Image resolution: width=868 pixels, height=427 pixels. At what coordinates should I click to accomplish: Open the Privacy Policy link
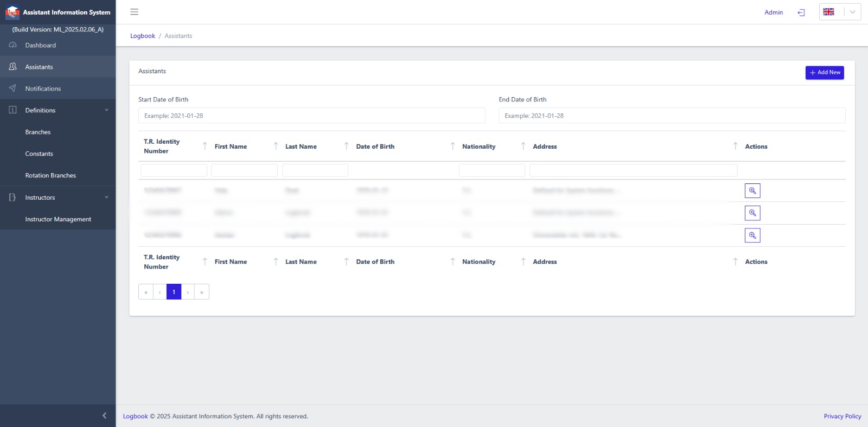click(843, 416)
